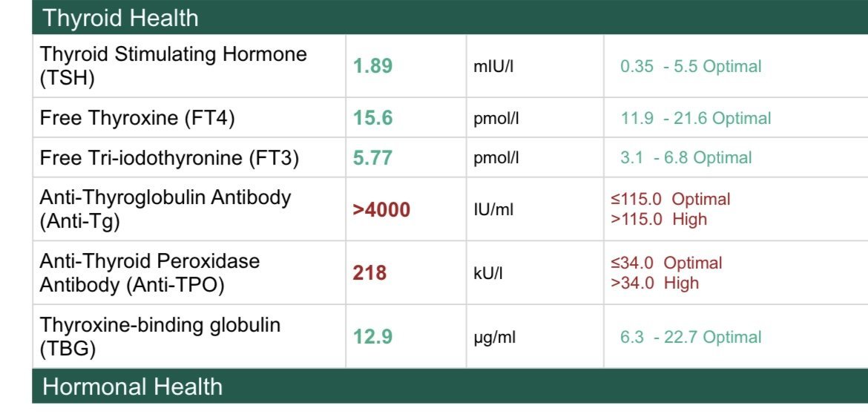This screenshot has height=414, width=868.
Task: Select the Anti-Thyroid Peroxidase Antibody label
Action: click(150, 273)
